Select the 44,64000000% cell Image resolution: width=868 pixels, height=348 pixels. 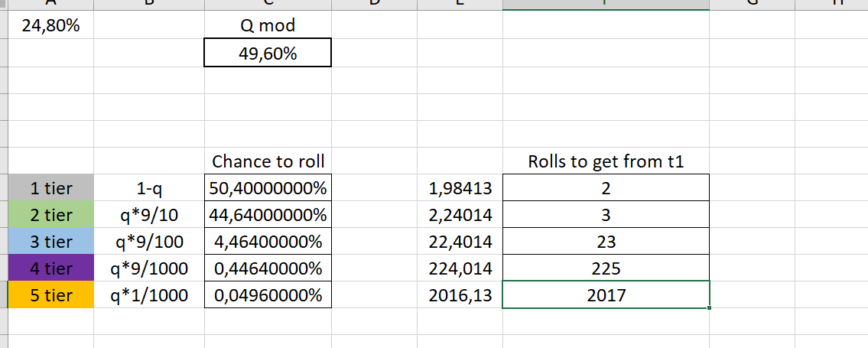pyautogui.click(x=268, y=215)
